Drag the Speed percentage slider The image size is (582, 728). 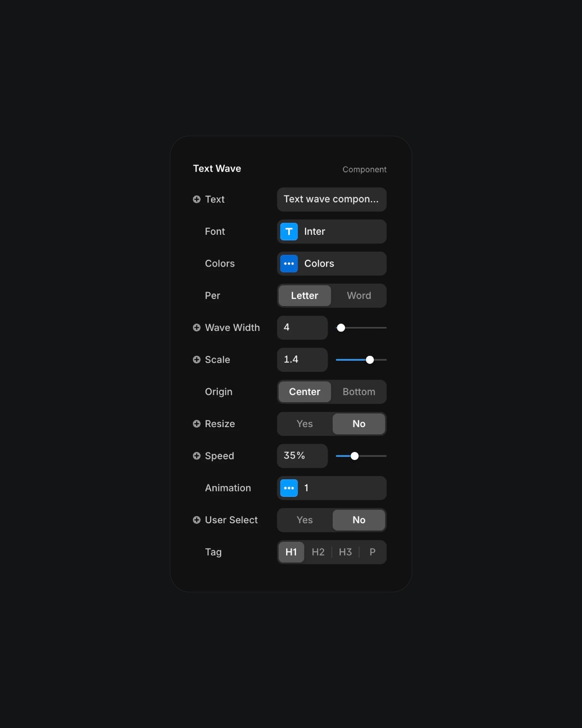click(x=354, y=456)
